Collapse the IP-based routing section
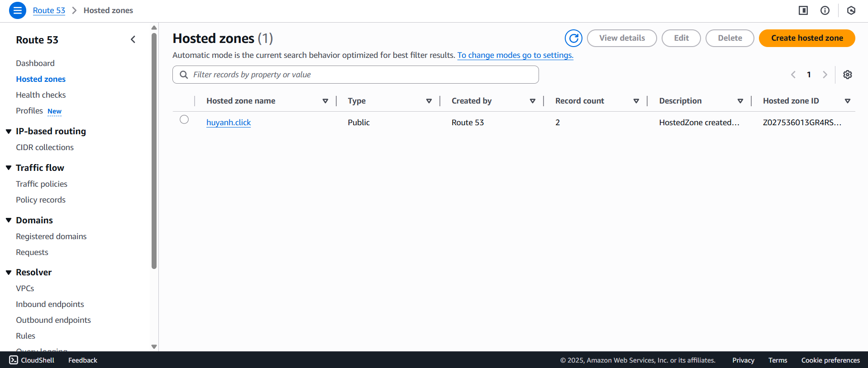 [x=9, y=131]
